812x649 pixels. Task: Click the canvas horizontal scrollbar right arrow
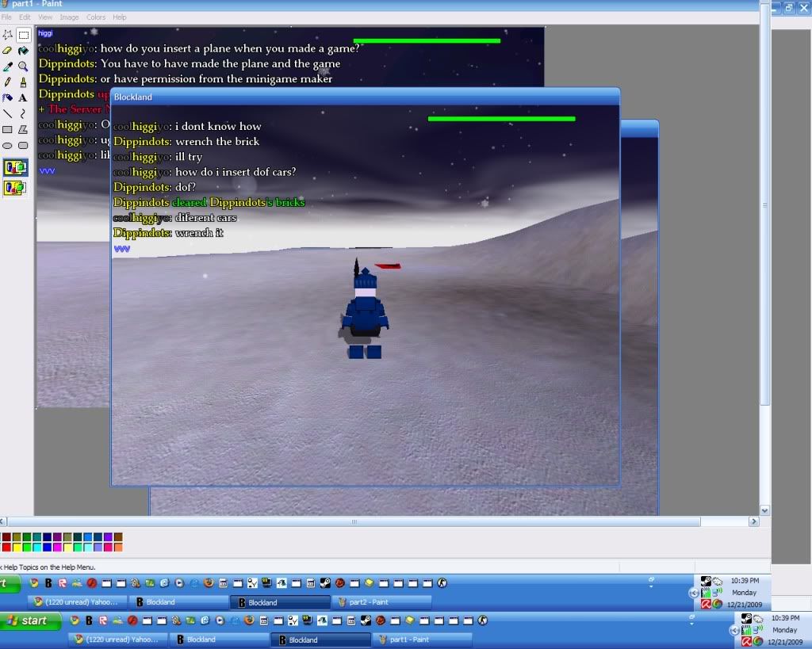coord(754,521)
